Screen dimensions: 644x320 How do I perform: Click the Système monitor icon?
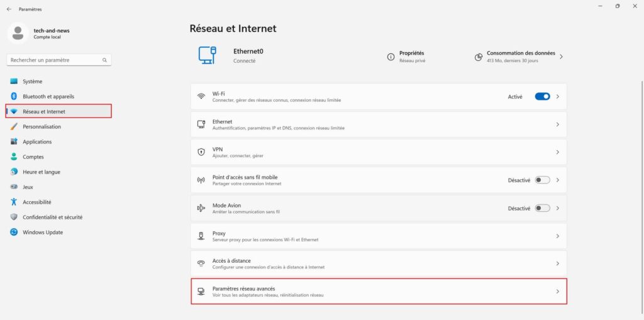click(x=14, y=81)
